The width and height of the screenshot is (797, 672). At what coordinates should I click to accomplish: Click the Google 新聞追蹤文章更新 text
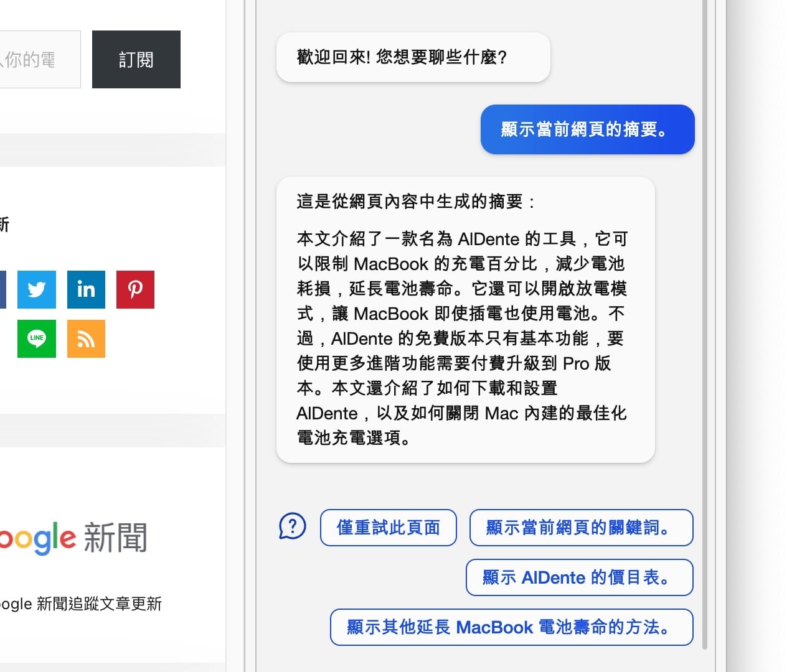[x=81, y=604]
